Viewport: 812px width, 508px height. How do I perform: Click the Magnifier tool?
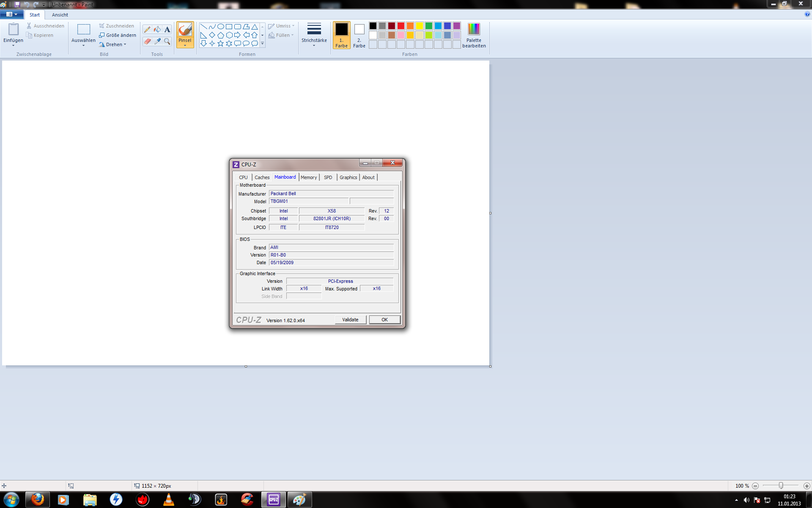pyautogui.click(x=167, y=41)
